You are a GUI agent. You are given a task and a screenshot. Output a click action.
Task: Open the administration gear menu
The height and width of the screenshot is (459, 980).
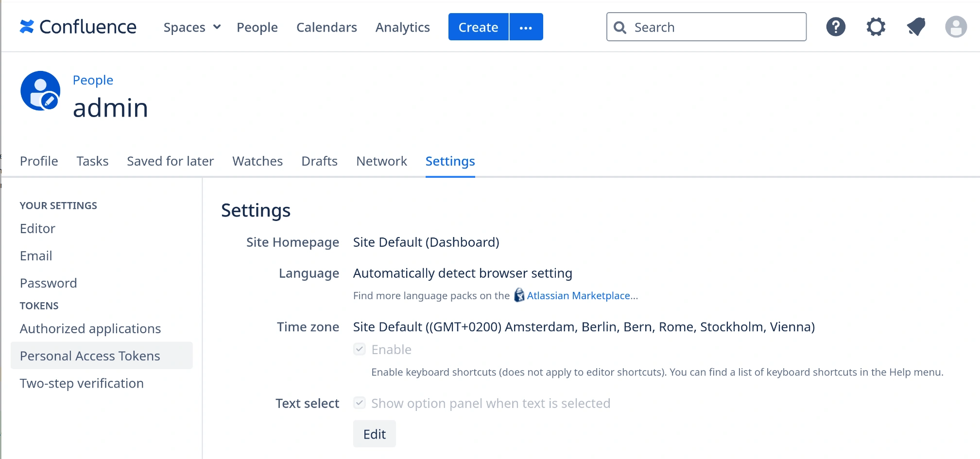[x=876, y=27]
